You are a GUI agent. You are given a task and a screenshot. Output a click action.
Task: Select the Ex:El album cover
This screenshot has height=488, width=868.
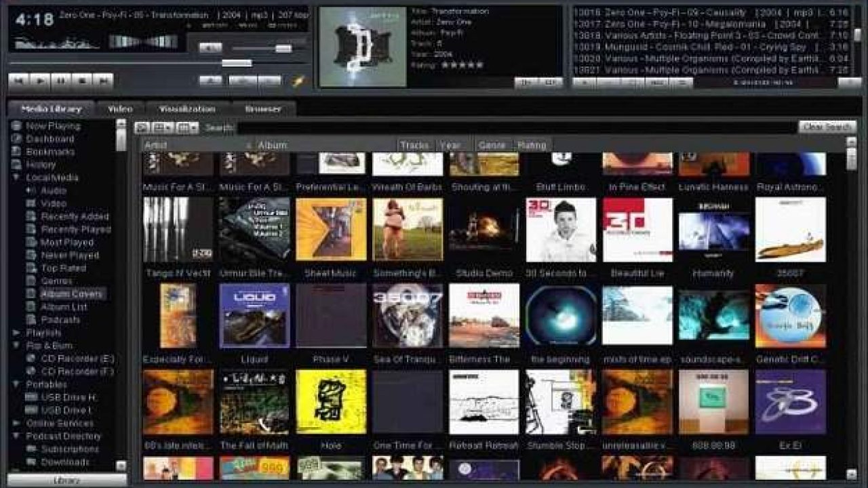pos(791,402)
